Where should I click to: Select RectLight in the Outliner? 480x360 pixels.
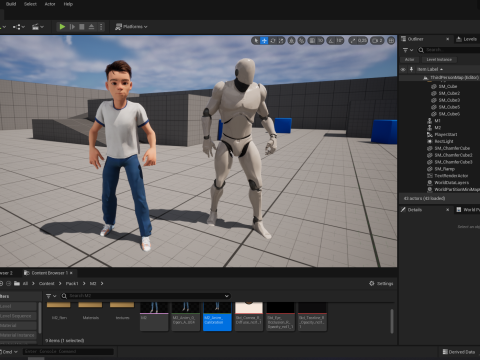click(x=444, y=141)
